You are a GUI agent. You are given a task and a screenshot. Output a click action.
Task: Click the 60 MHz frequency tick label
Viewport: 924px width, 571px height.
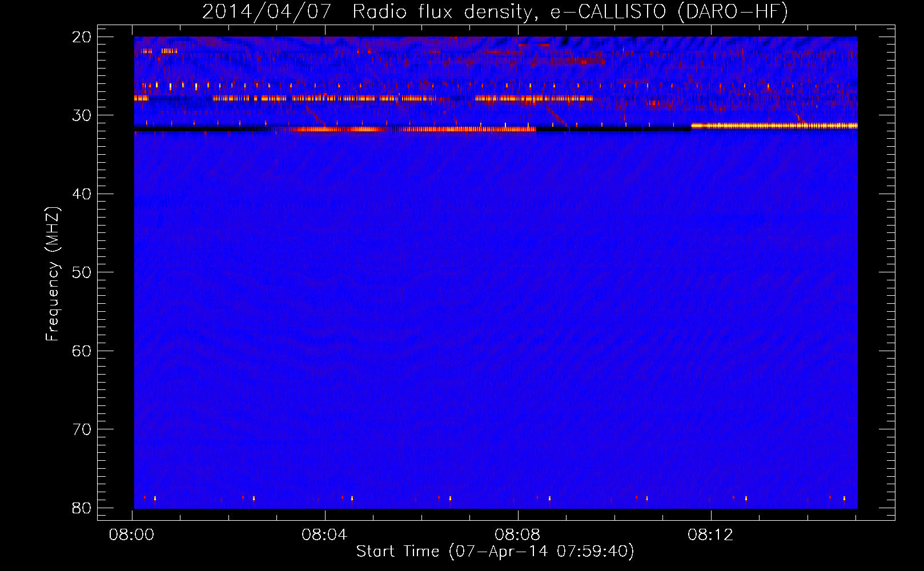82,351
